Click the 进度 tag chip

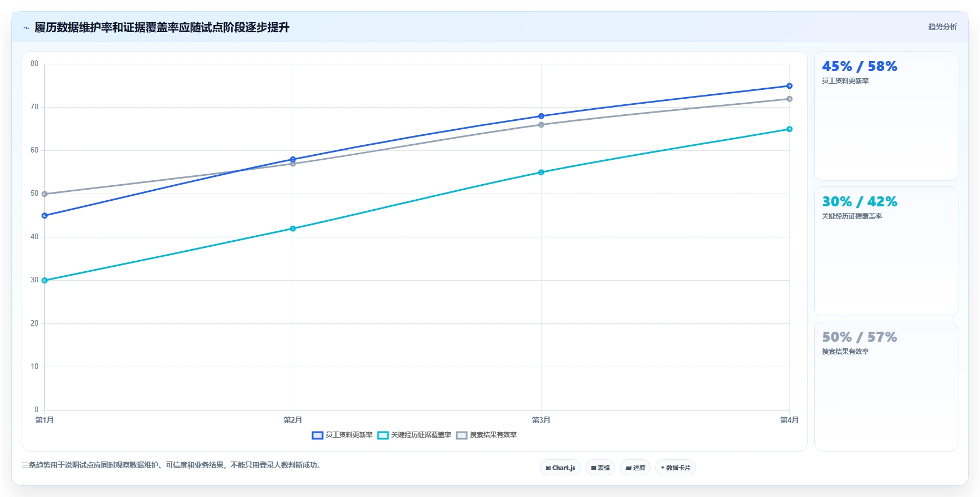pyautogui.click(x=635, y=468)
